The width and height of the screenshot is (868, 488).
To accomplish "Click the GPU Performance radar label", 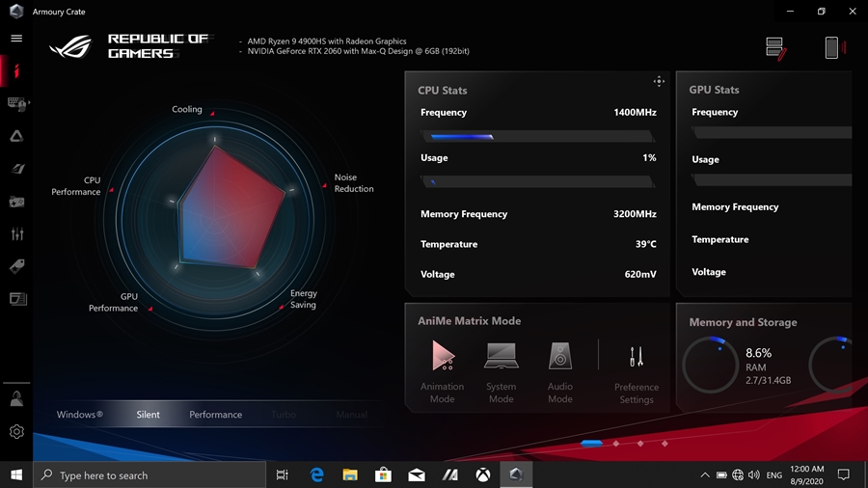I will click(114, 302).
